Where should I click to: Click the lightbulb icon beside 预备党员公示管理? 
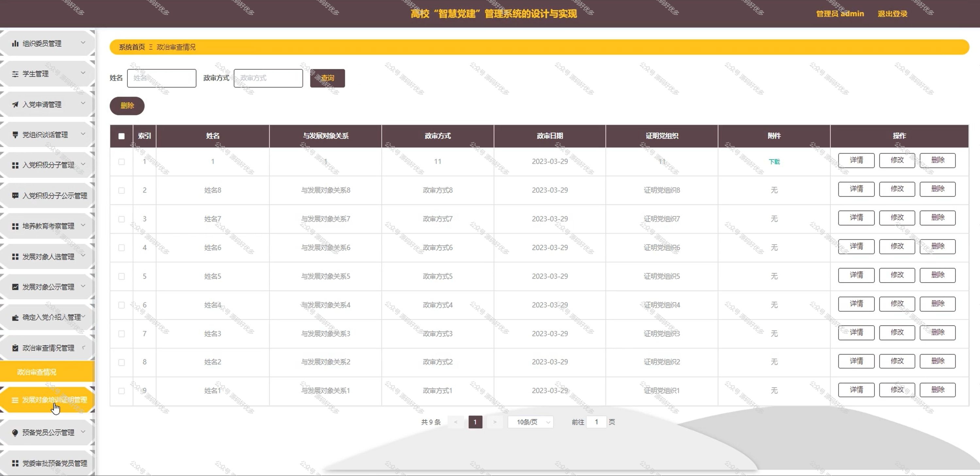(x=15, y=433)
